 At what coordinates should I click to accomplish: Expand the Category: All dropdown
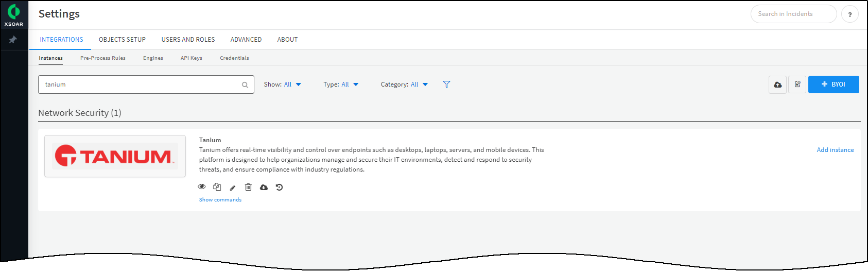404,84
